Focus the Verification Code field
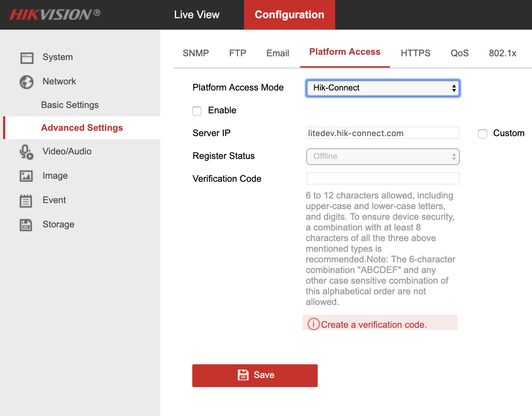This screenshot has height=416, width=532. pos(383,178)
